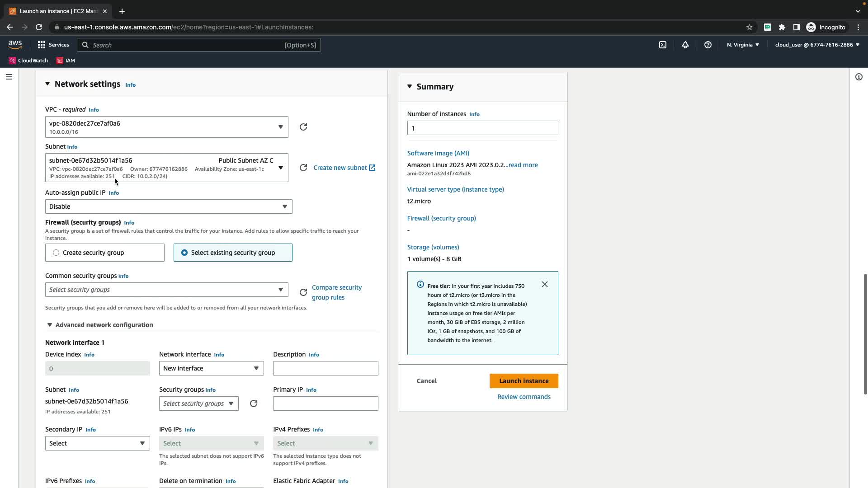Viewport: 868px width, 488px height.
Task: Open the left navigation hamburger menu
Action: pos(9,77)
